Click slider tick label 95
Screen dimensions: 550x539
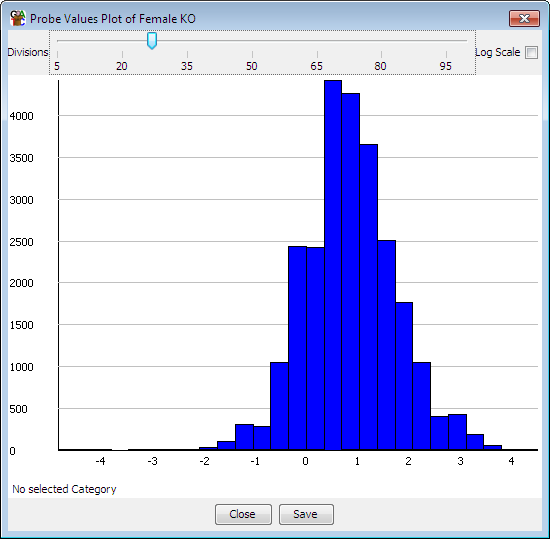tap(445, 66)
